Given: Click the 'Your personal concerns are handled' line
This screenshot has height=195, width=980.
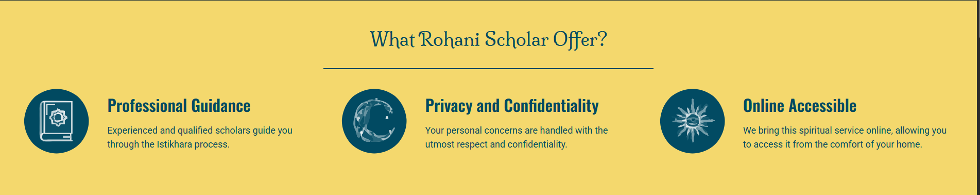Looking at the screenshot, I should (517, 131).
